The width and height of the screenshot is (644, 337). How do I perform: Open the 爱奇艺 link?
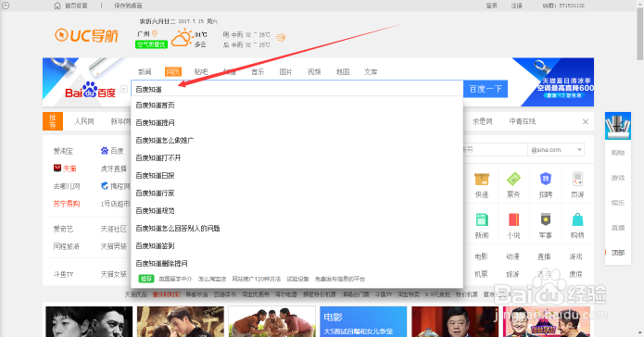(x=63, y=229)
